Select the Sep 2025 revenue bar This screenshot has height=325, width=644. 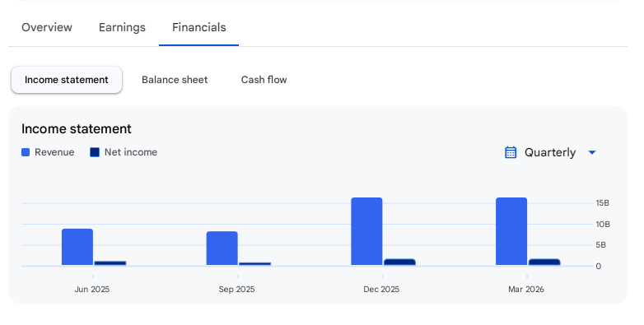click(x=222, y=248)
